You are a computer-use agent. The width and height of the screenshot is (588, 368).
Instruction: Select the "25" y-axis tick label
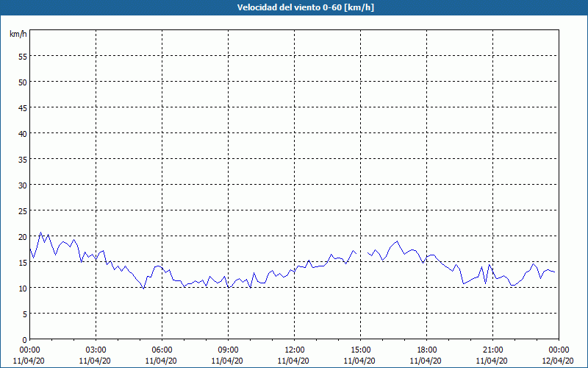click(x=22, y=211)
